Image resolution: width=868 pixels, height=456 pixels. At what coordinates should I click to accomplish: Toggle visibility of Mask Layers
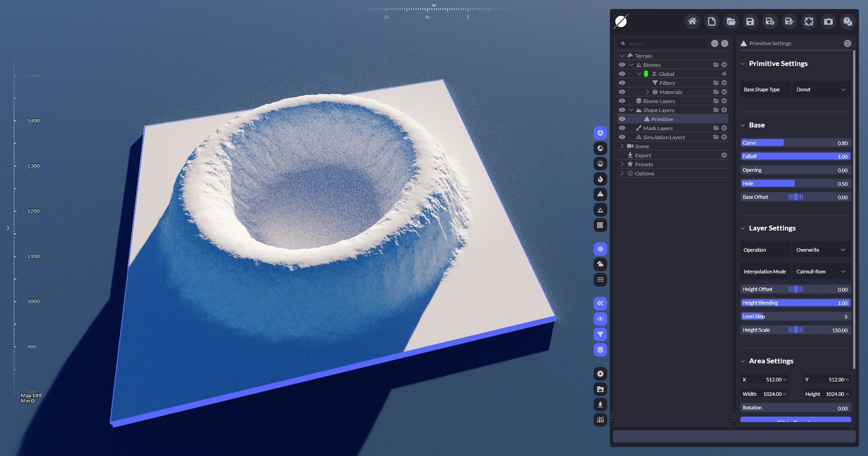622,128
